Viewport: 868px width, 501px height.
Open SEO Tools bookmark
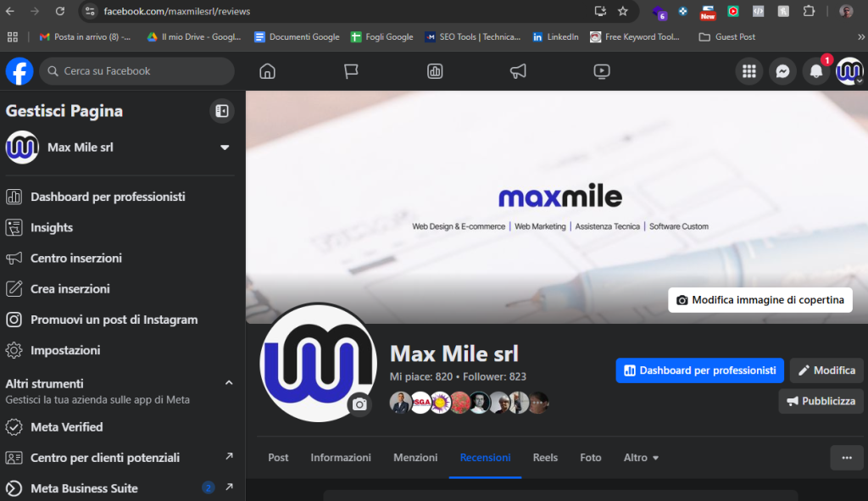tap(473, 37)
